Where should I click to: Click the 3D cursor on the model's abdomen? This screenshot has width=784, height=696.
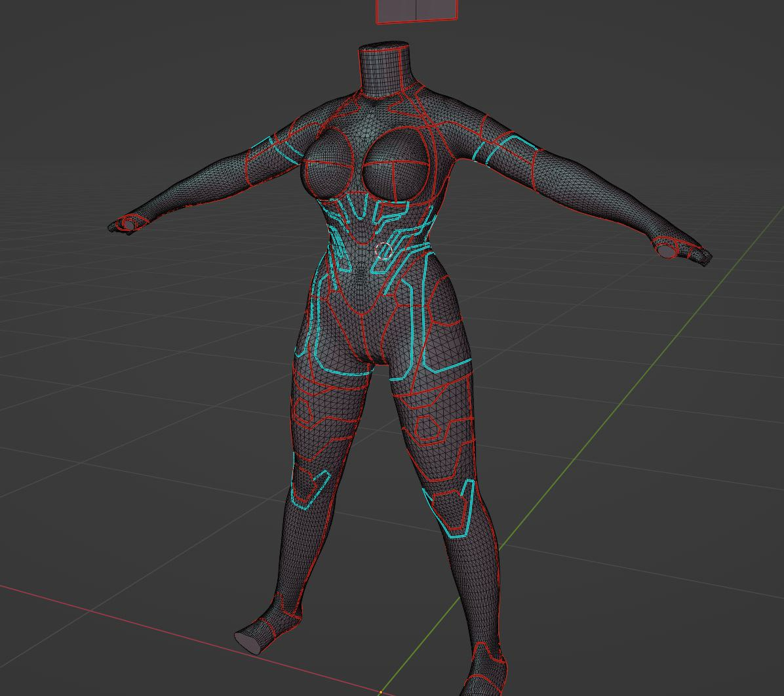382,250
